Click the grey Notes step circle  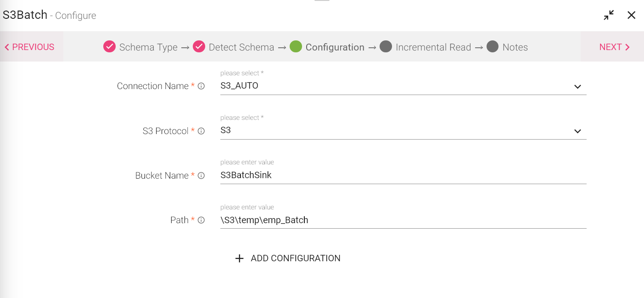(493, 47)
